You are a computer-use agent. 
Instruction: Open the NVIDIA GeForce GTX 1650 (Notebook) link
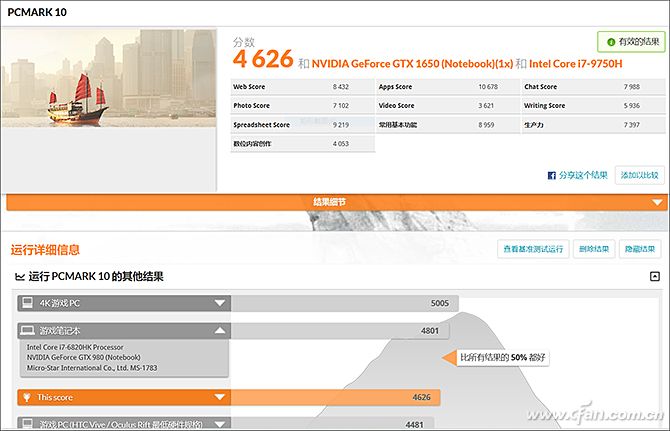click(x=412, y=64)
